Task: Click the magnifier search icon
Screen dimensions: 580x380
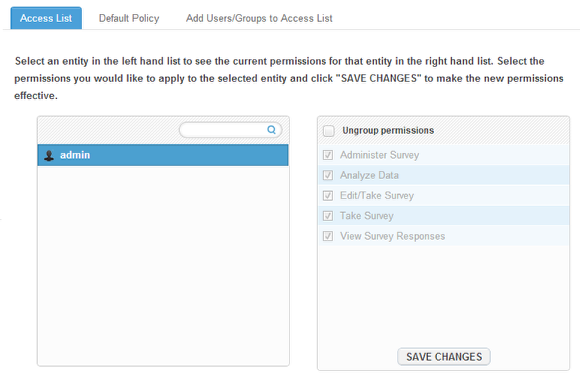Action: point(272,130)
